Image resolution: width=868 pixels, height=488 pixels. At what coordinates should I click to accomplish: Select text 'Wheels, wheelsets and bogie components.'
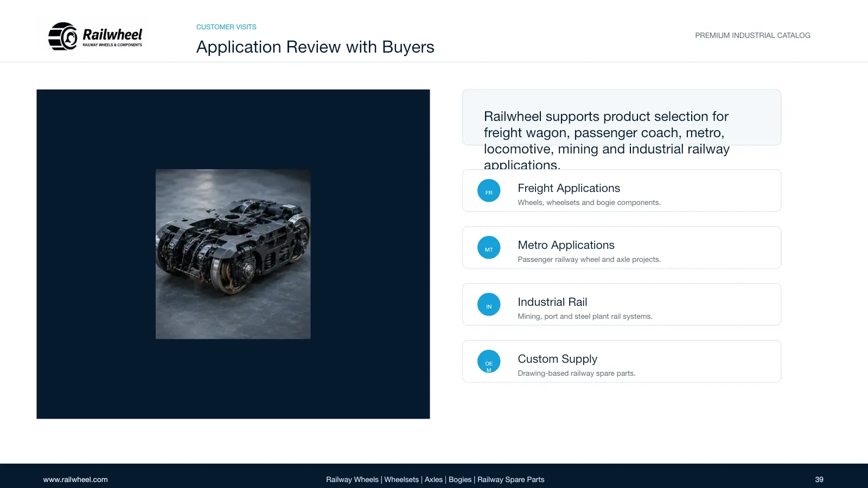click(x=589, y=203)
